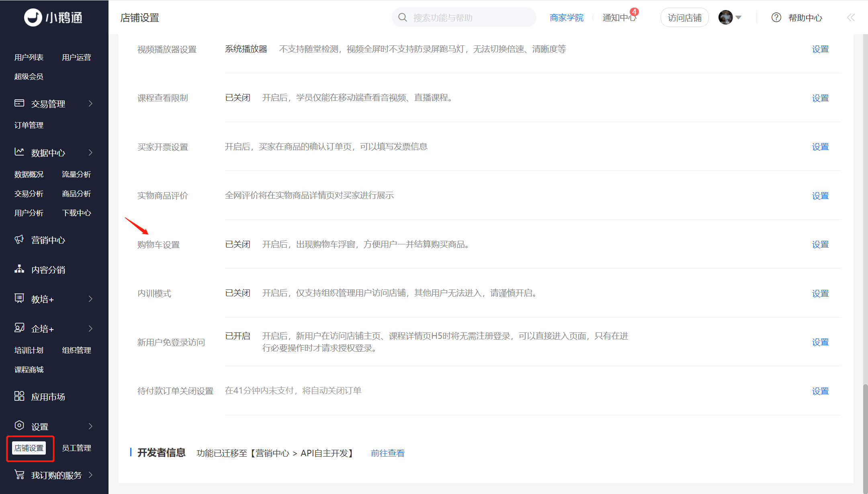Open 用户运营 in sidebar

76,57
